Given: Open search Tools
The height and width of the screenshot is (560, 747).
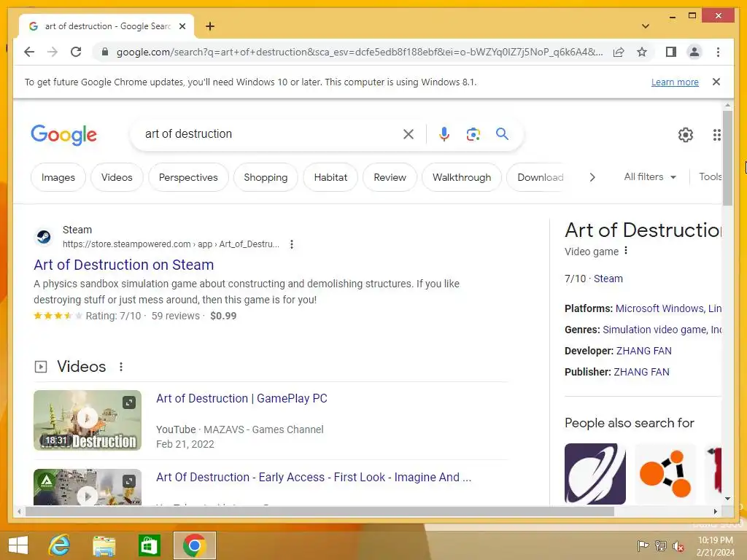Looking at the screenshot, I should click(x=710, y=176).
